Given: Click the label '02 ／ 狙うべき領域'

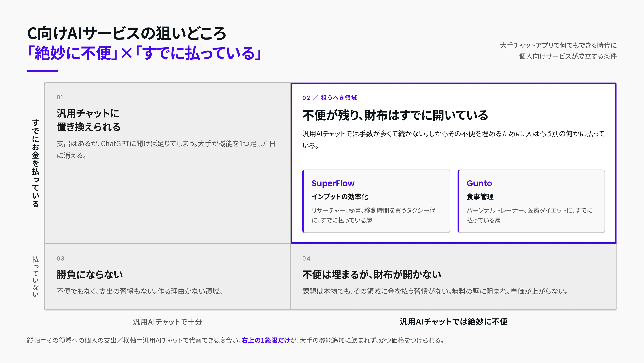Looking at the screenshot, I should pyautogui.click(x=329, y=98).
